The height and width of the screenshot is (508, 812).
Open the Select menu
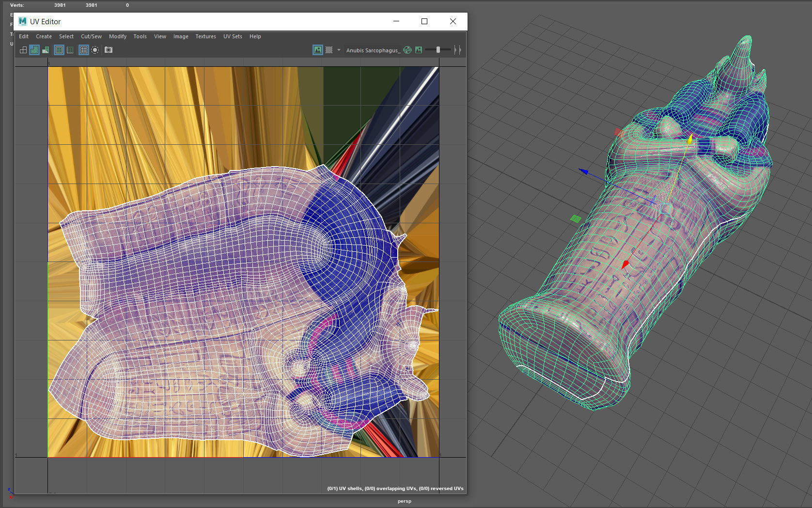coord(66,36)
